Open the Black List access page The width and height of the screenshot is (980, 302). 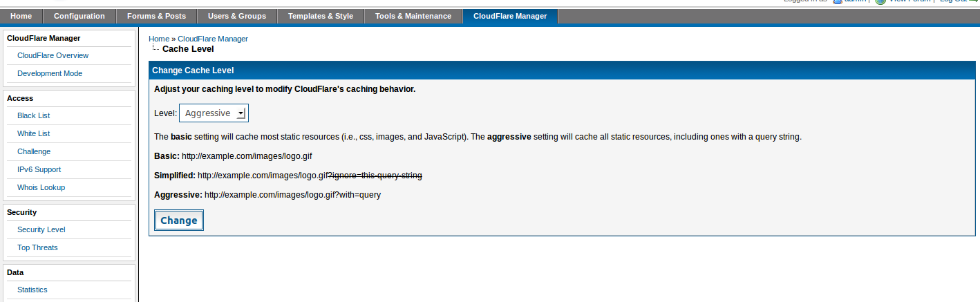coord(33,115)
